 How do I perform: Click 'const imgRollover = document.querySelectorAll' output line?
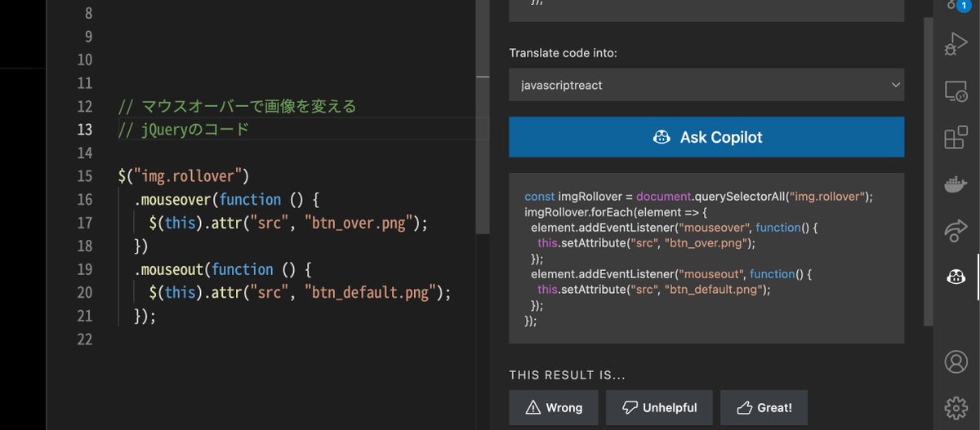pos(698,197)
